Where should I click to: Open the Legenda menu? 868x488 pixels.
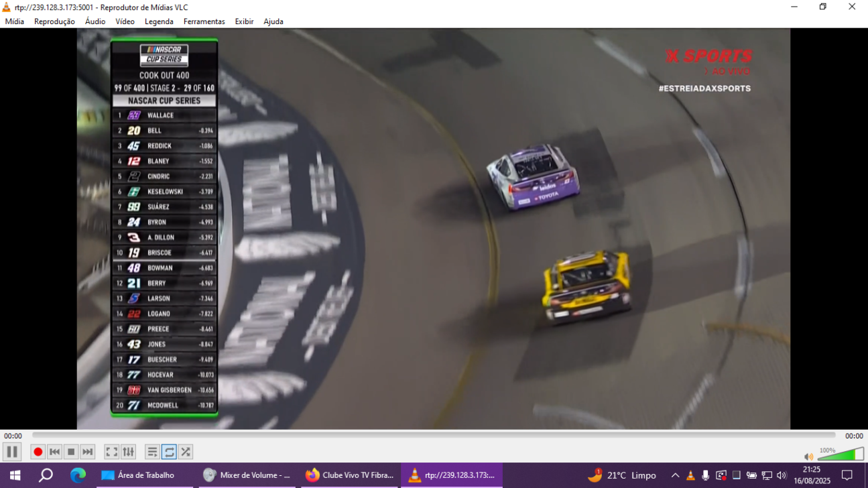coord(159,21)
